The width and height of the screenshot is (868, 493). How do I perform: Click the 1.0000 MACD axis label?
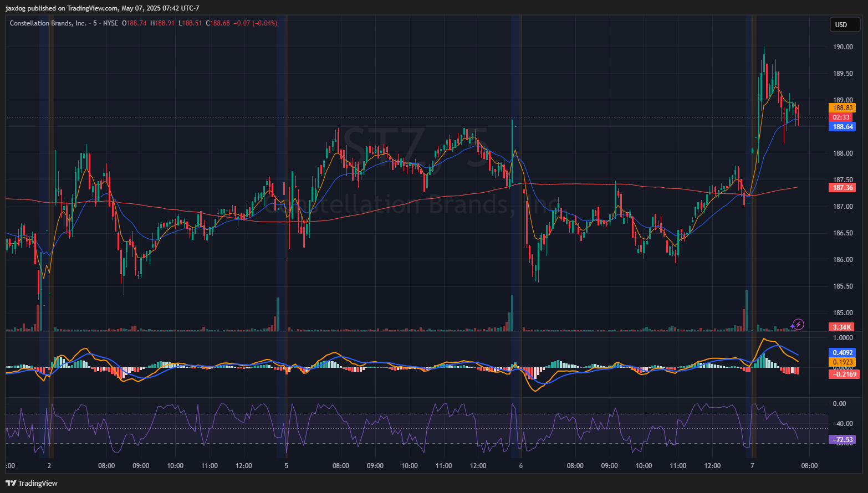coord(843,338)
